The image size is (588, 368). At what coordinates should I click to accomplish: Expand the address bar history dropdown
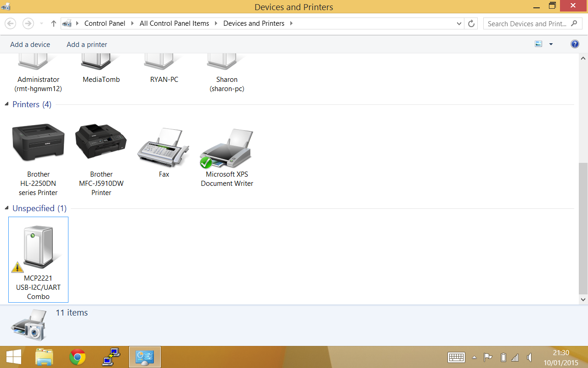pos(459,23)
